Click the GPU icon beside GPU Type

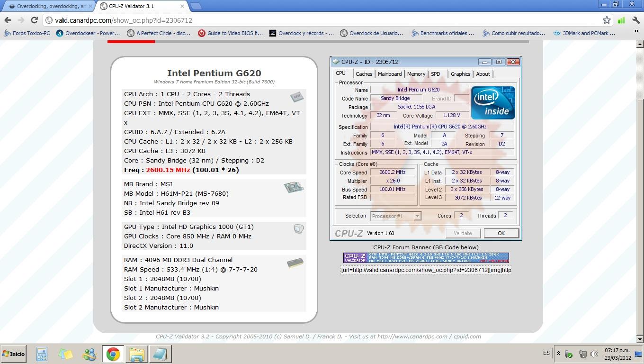click(298, 229)
